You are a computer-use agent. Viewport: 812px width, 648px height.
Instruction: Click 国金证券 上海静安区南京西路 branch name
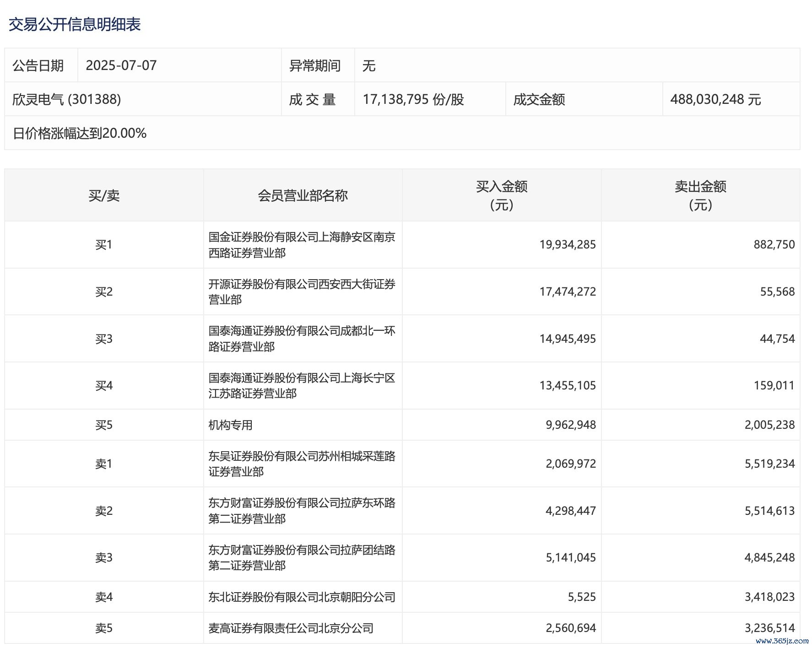(302, 245)
